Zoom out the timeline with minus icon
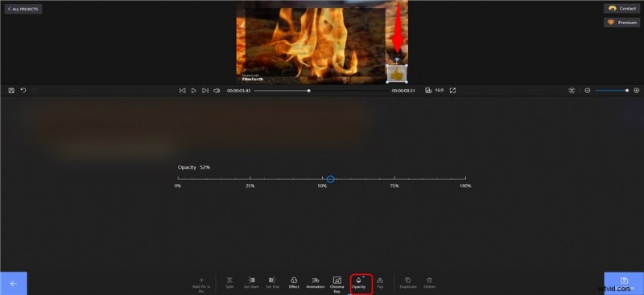The height and width of the screenshot is (295, 644). [588, 90]
